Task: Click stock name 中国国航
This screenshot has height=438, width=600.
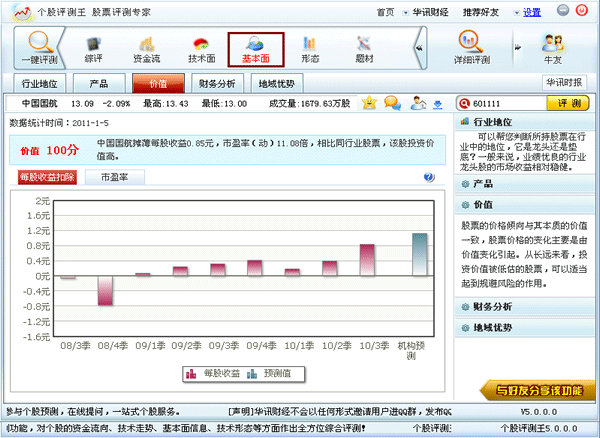Action: click(x=39, y=103)
